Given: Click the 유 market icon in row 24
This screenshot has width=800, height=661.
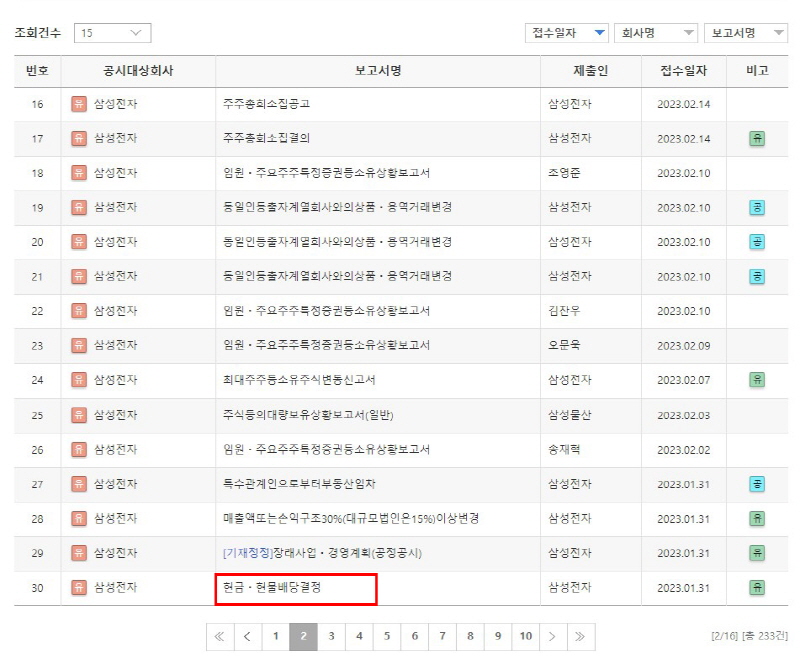Looking at the screenshot, I should [x=79, y=380].
